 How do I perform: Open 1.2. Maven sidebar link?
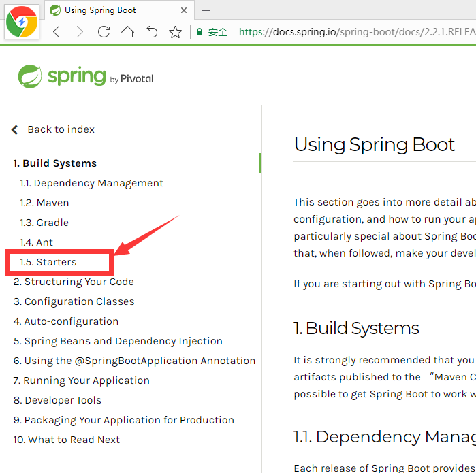point(45,203)
